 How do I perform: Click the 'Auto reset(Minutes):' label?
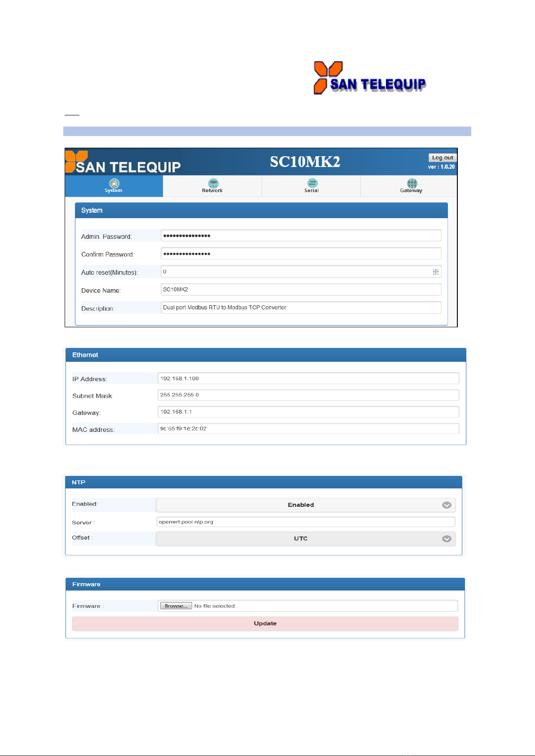point(110,273)
